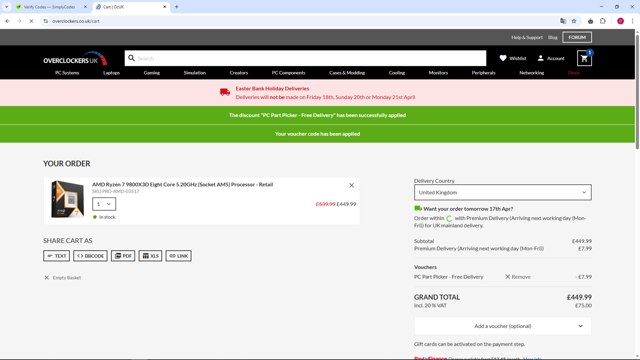Open PC Systems menu
The image size is (640, 360).
tap(67, 73)
